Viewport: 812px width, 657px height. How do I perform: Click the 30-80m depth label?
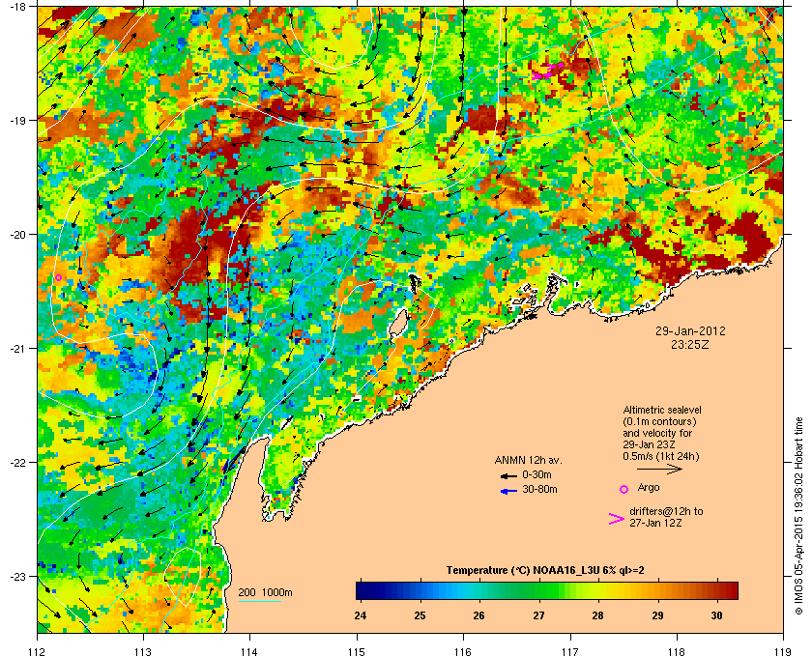[x=539, y=489]
